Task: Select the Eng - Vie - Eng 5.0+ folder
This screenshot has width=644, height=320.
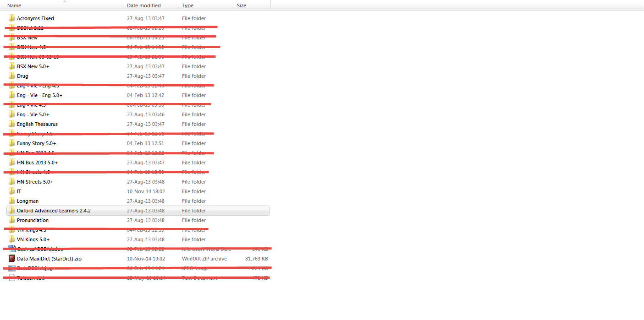Action: tap(39, 95)
